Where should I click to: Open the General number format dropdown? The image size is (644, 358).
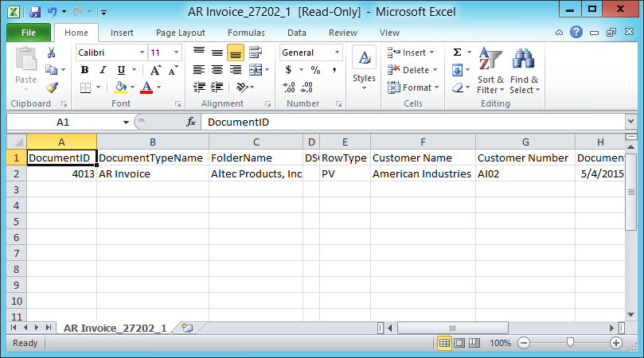337,53
